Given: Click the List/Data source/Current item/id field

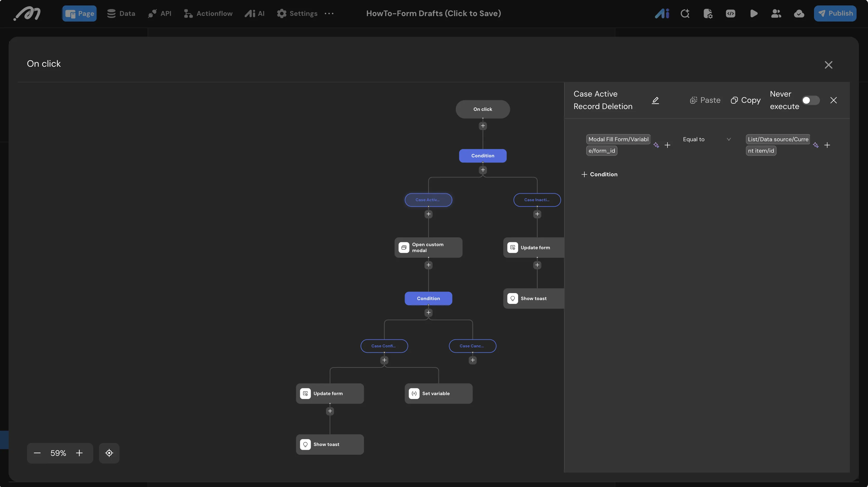Looking at the screenshot, I should click(778, 145).
